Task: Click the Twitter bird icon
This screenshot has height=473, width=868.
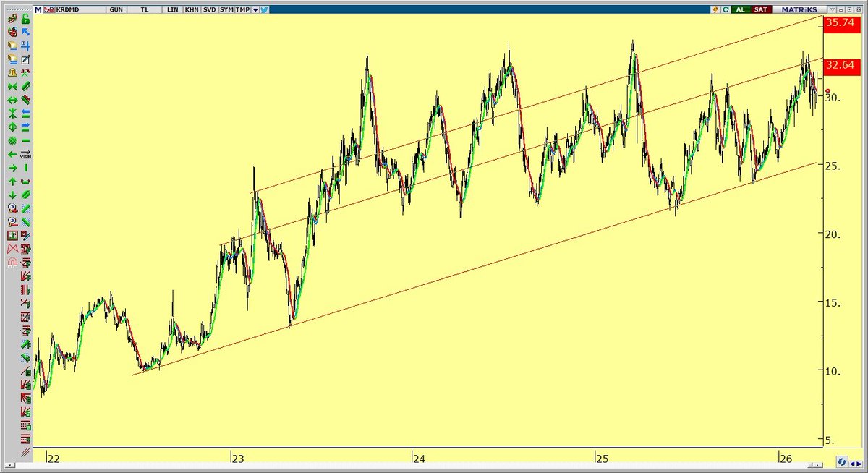Action: [x=264, y=9]
